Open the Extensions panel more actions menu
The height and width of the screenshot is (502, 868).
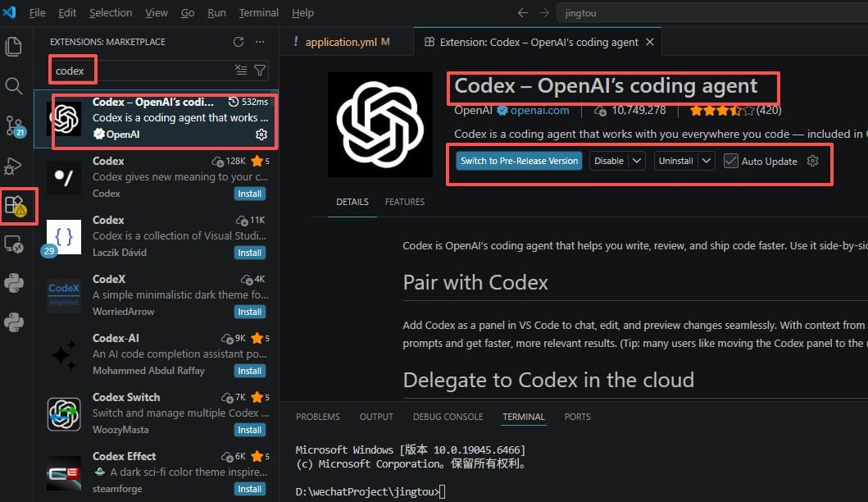point(260,42)
